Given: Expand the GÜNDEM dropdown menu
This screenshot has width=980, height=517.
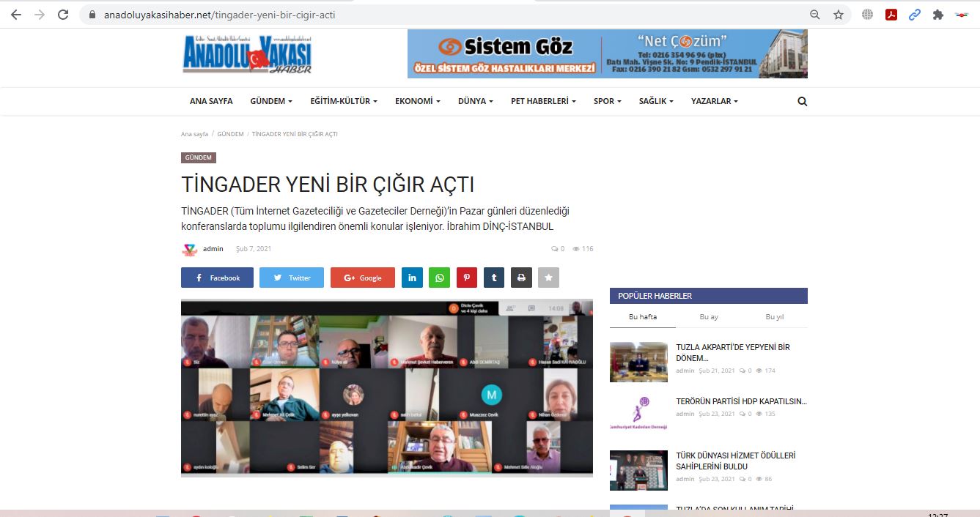Looking at the screenshot, I should 271,101.
